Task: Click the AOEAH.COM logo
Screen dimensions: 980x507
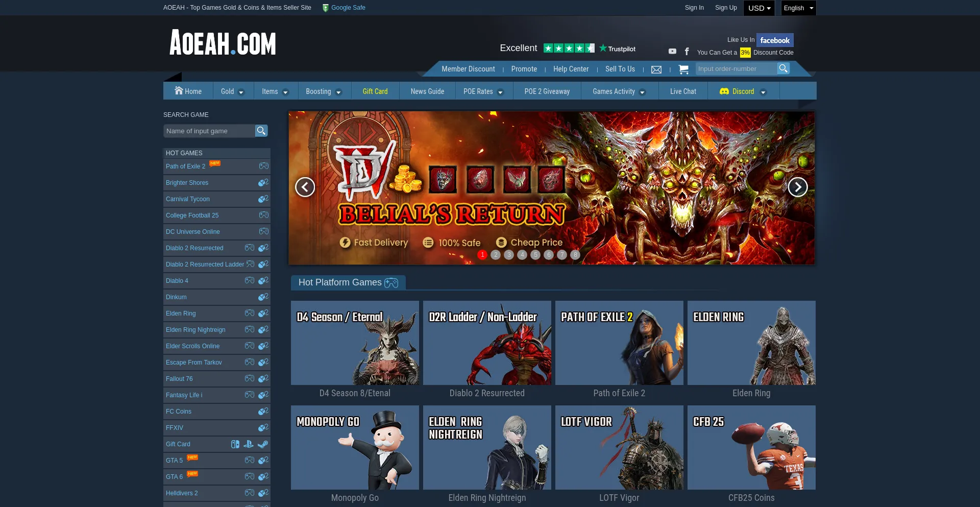Action: click(223, 42)
